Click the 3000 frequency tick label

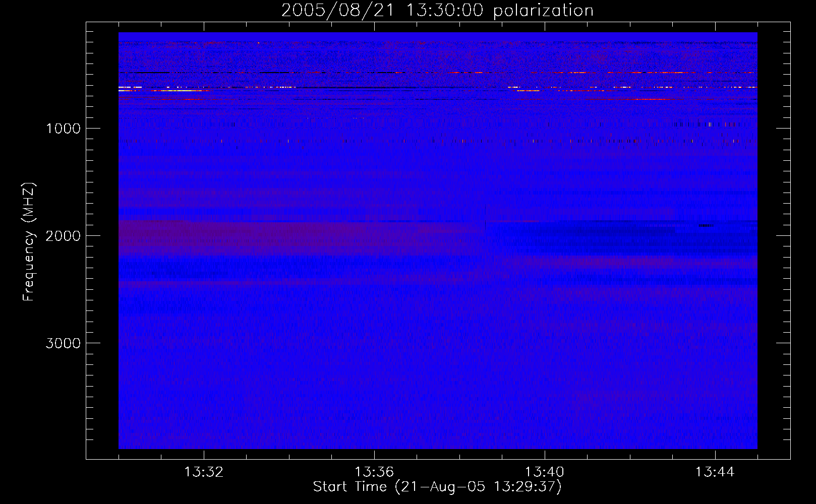click(63, 343)
